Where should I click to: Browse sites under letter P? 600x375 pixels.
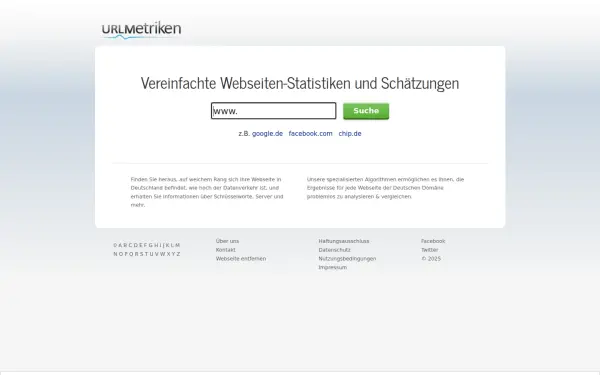tap(126, 254)
